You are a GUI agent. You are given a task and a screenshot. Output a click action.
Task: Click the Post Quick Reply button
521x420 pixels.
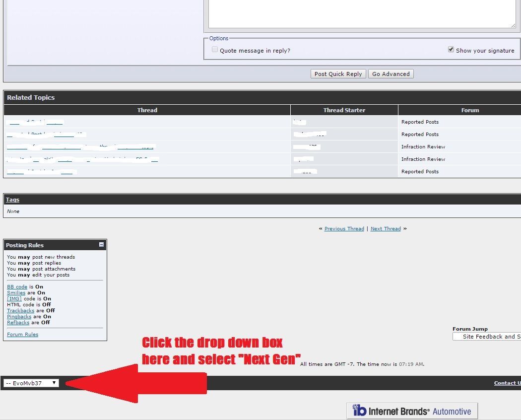(338, 74)
